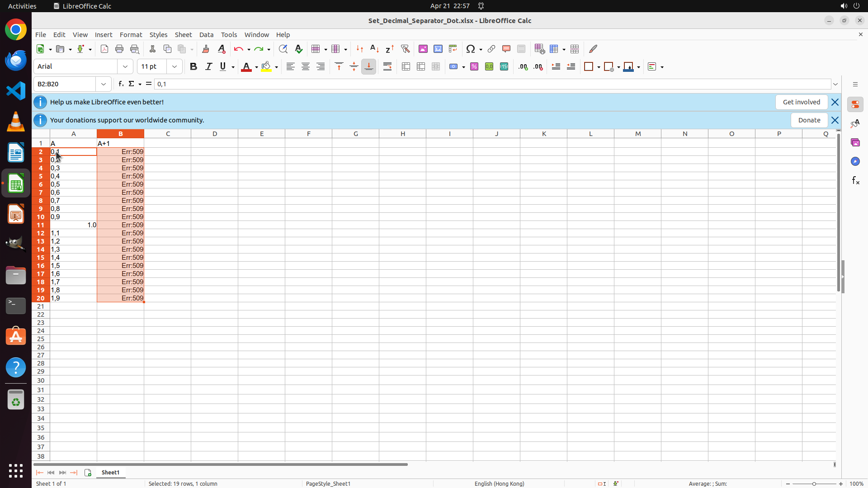Click the Merge and Center Cells icon
This screenshot has height=488, width=868.
[x=406, y=67]
